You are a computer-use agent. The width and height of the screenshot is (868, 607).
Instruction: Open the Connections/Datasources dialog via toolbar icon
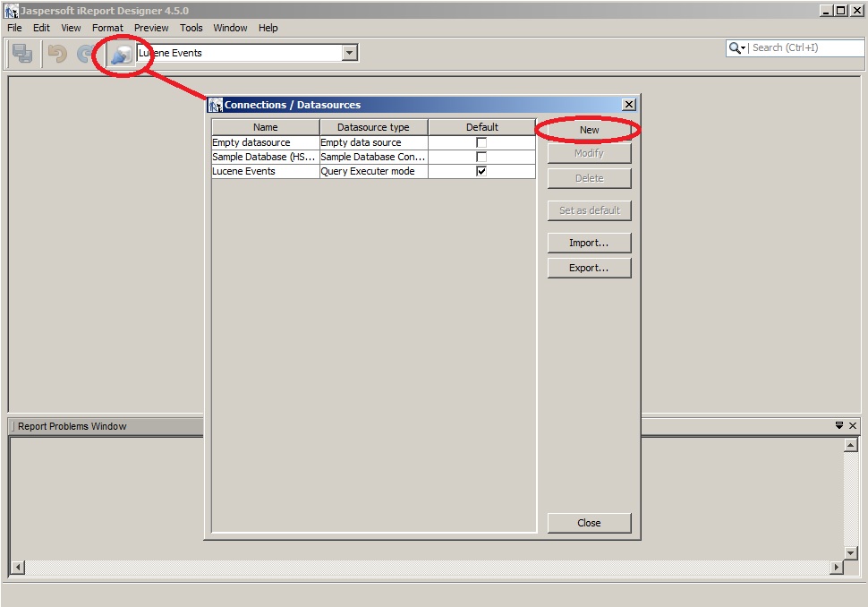(x=121, y=53)
